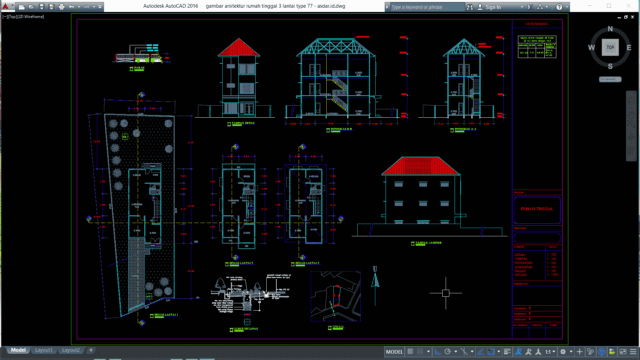
Task: Click the keyword search input field
Action: [x=427, y=7]
